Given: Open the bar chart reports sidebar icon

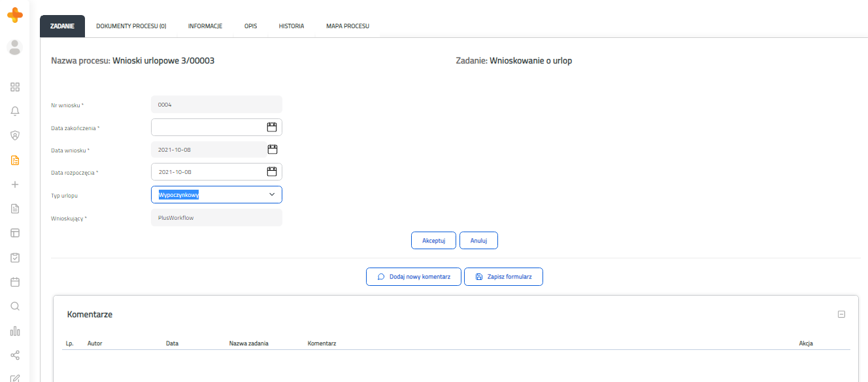Looking at the screenshot, I should point(15,331).
